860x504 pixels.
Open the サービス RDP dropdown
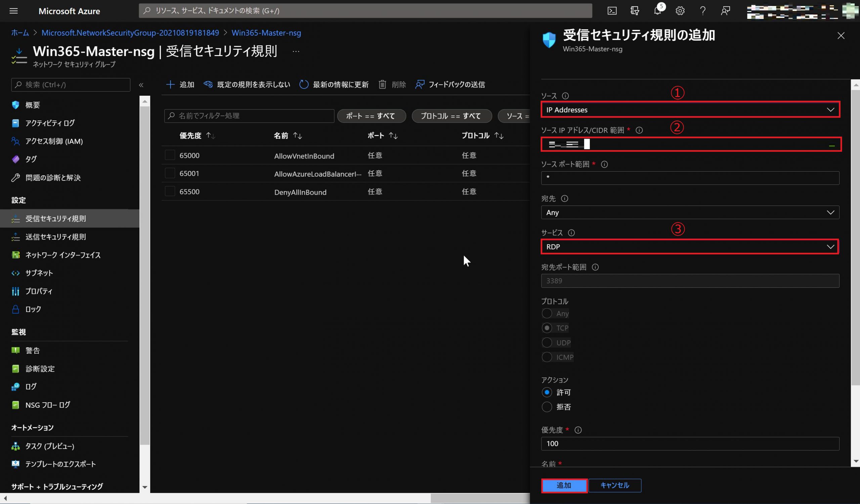coord(690,246)
